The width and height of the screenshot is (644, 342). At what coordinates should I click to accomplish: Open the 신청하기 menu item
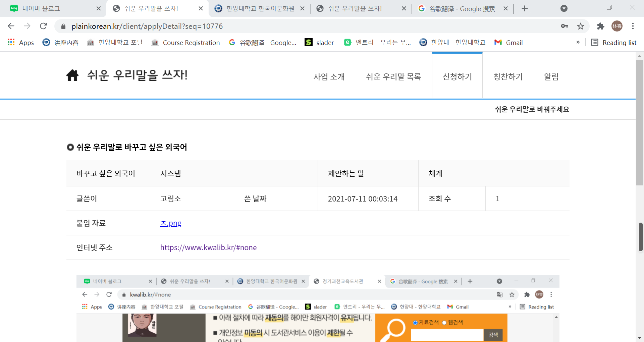tap(457, 77)
